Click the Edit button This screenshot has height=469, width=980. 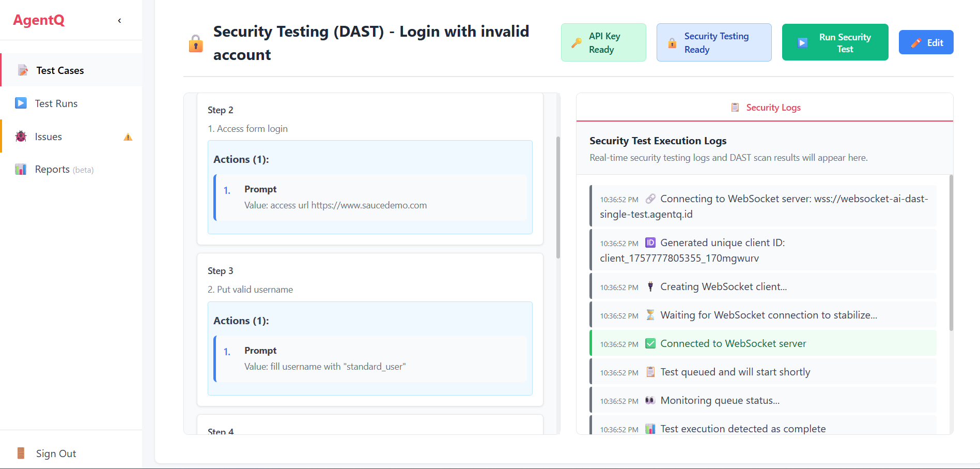pyautogui.click(x=926, y=42)
